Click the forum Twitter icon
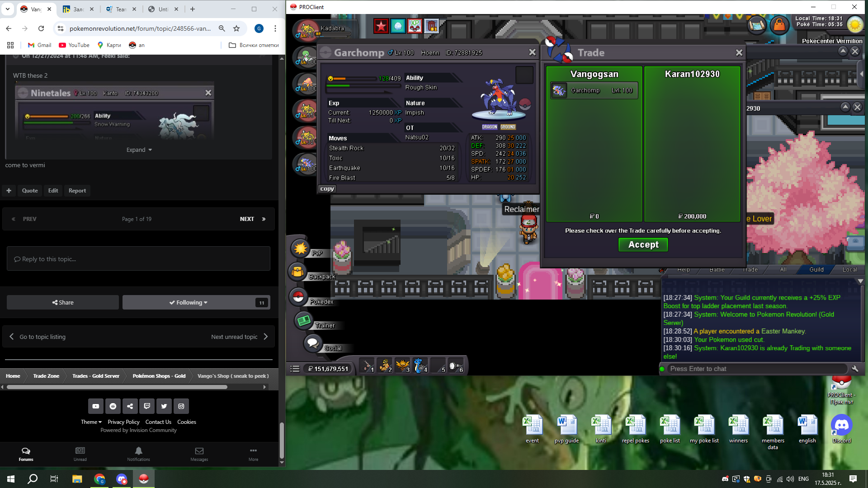This screenshot has height=488, width=868. [164, 406]
